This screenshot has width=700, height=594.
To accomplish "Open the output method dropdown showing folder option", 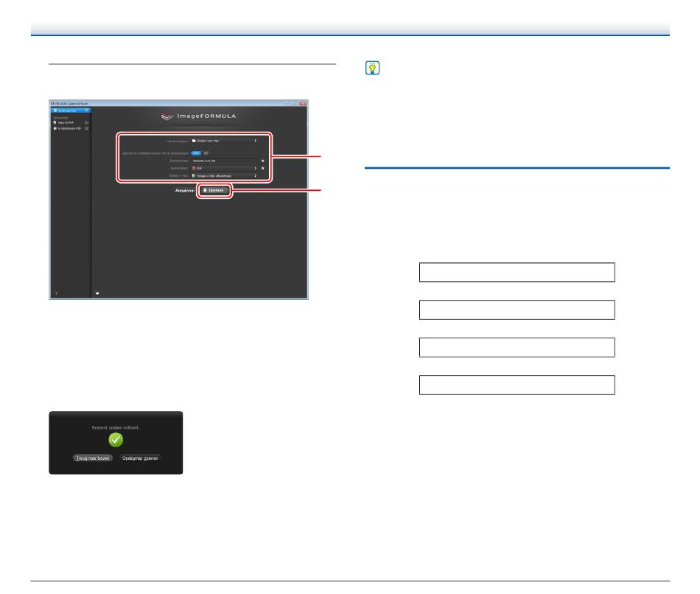I will click(224, 141).
